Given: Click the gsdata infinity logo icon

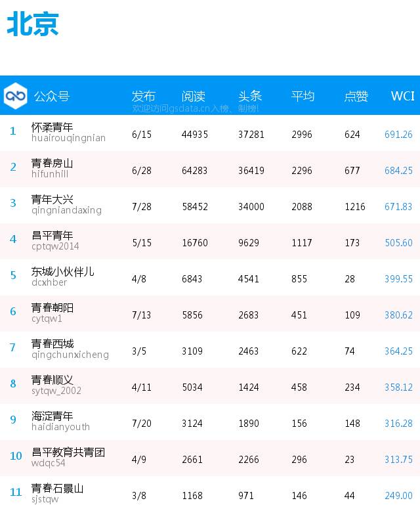Looking at the screenshot, I should coord(16,96).
